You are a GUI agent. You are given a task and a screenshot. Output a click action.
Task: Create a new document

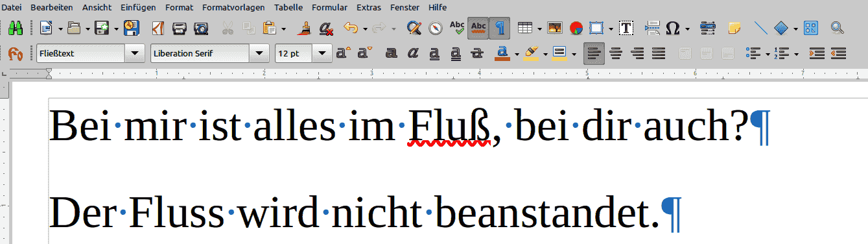click(x=46, y=28)
